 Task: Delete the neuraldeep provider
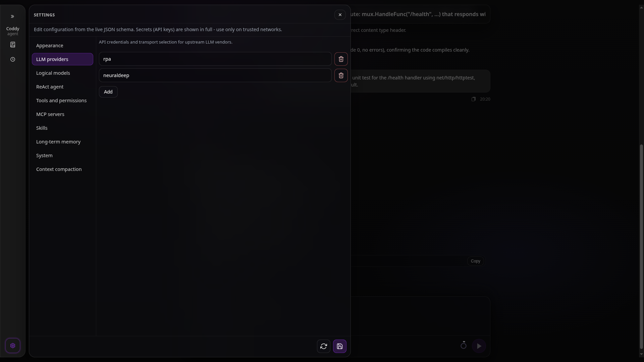click(341, 75)
